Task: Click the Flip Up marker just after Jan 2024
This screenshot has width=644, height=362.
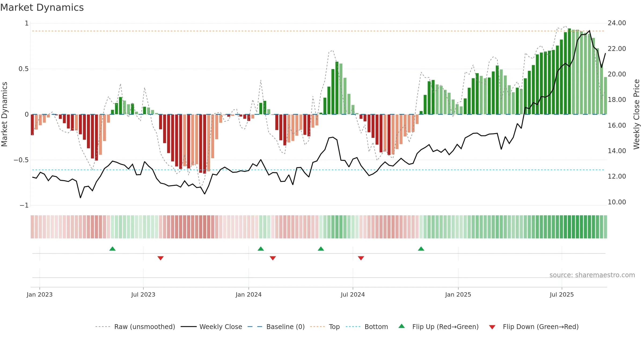Action: coord(261,249)
